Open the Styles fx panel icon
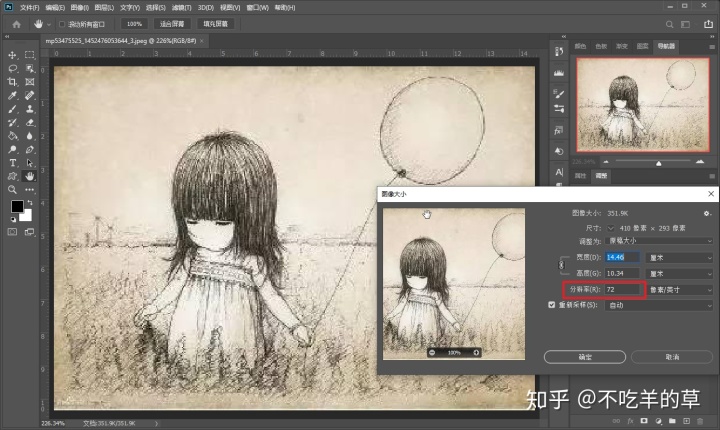The image size is (720, 430). pos(559,130)
